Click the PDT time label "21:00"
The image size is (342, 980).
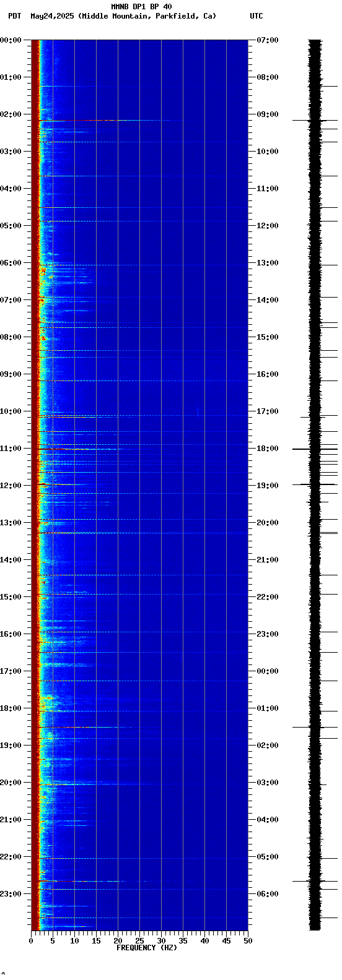(x=11, y=820)
